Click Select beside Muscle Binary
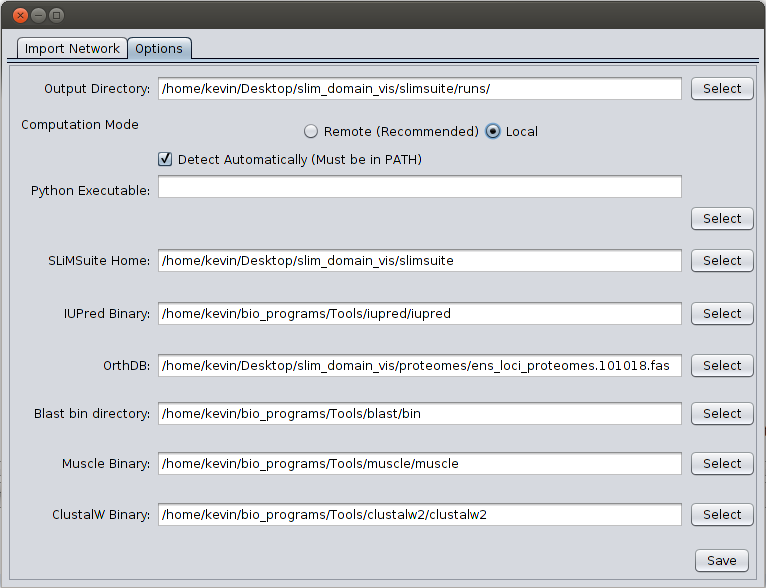 (721, 463)
